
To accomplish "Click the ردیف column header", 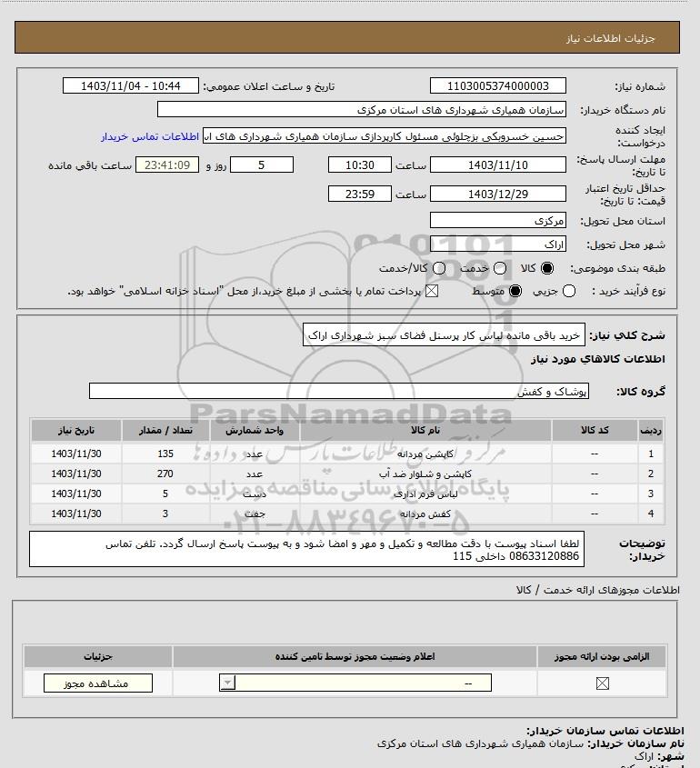I will (651, 431).
